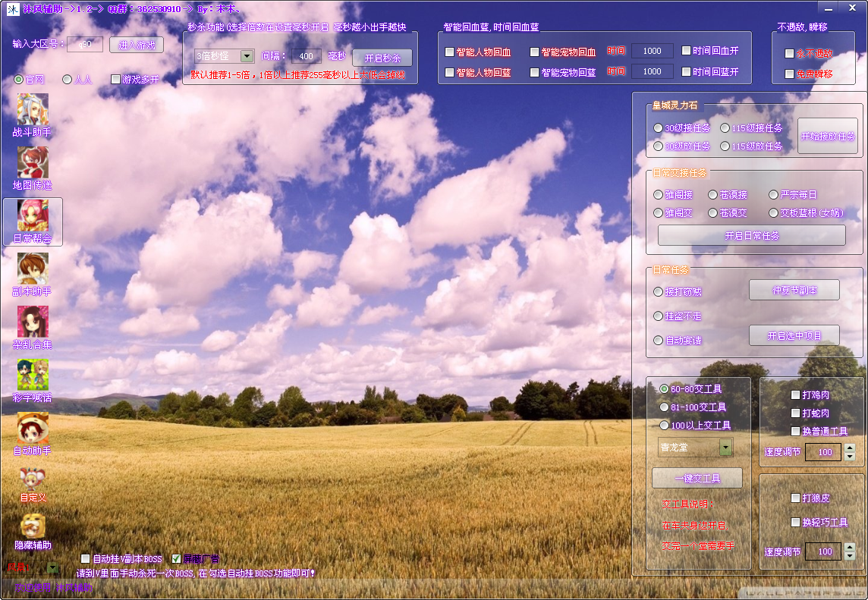868x600 pixels.
Task: Minimize the 沐风辅助 window
Action: coord(828,8)
